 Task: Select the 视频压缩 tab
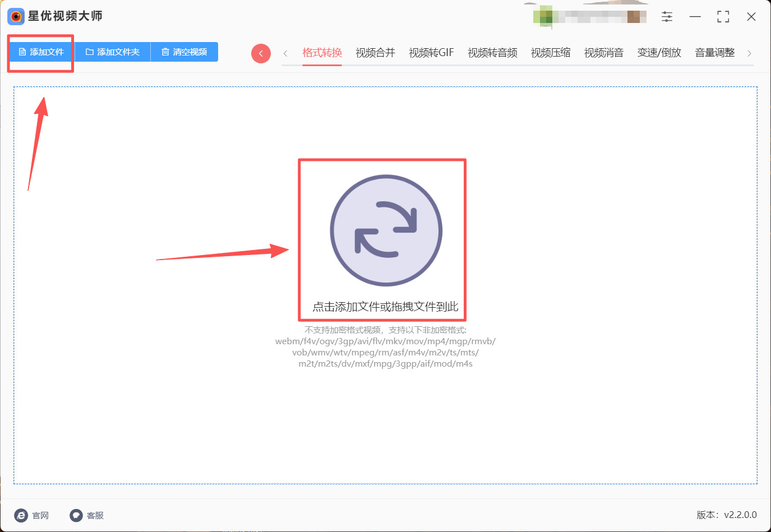pyautogui.click(x=551, y=53)
